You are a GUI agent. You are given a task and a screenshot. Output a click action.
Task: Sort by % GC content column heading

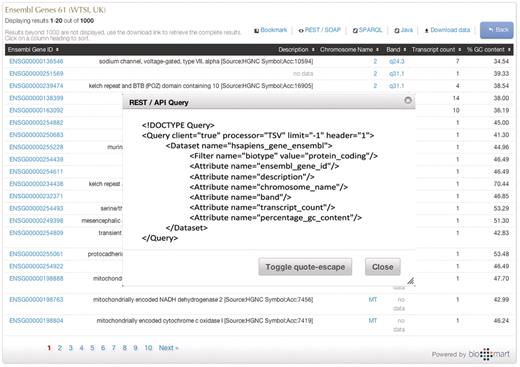click(x=489, y=50)
